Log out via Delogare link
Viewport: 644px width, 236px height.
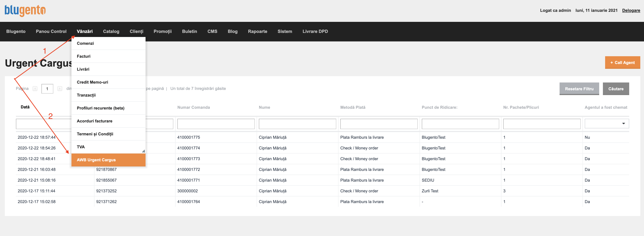[631, 11]
